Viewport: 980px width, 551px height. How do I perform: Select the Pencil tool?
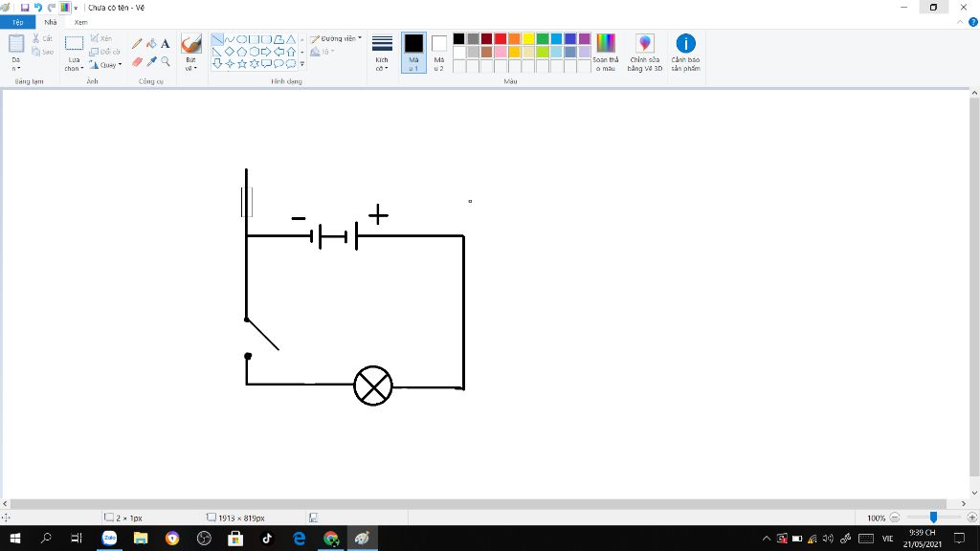click(137, 44)
